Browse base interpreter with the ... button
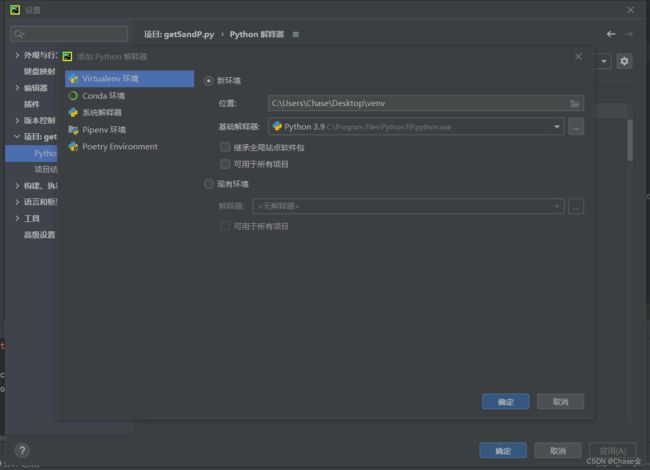Screen dimensions: 650x470 (x=576, y=127)
